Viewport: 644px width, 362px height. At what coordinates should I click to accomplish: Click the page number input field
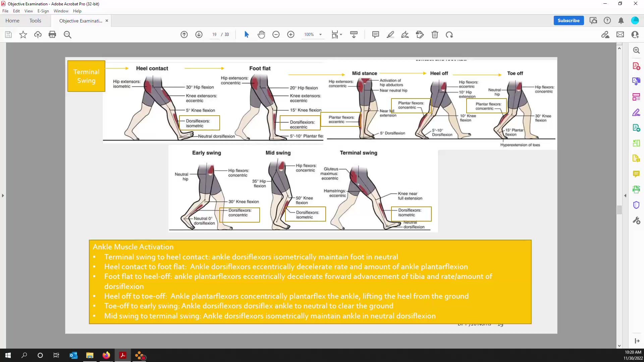click(214, 35)
